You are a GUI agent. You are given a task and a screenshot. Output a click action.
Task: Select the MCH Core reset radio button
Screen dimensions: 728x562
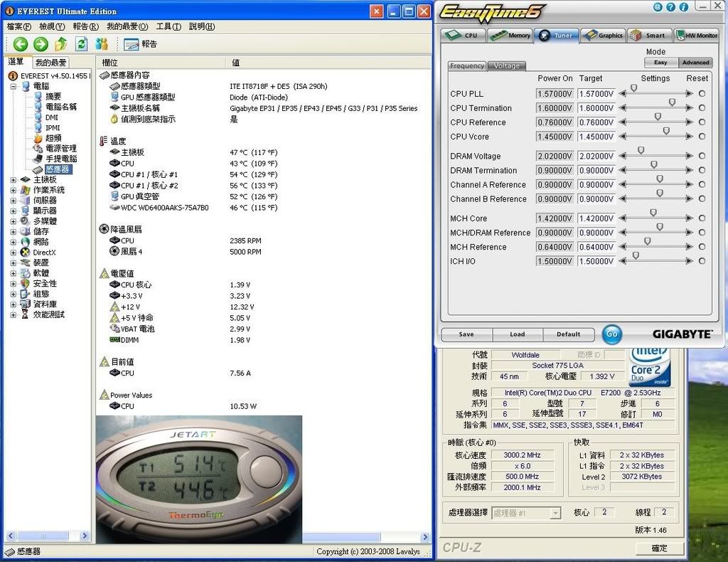(702, 218)
